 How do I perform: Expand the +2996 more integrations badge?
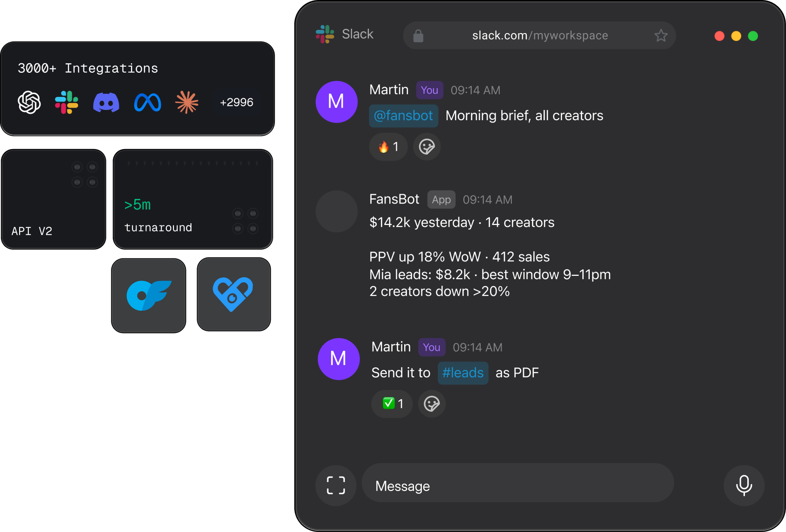point(237,102)
